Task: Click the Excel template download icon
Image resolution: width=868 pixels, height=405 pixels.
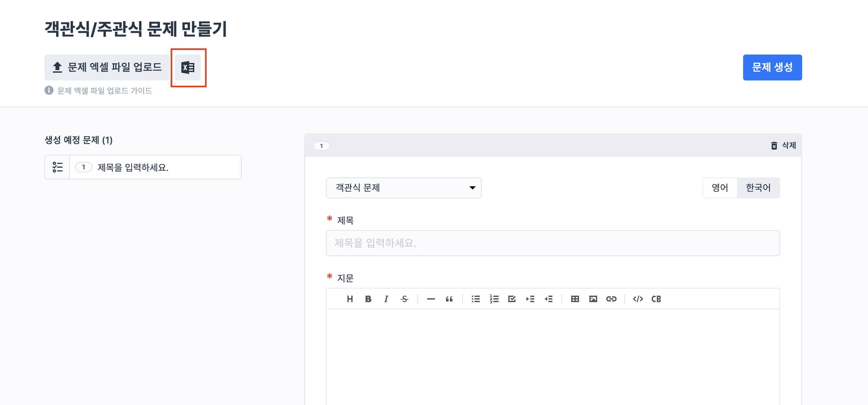Action: pyautogui.click(x=188, y=67)
